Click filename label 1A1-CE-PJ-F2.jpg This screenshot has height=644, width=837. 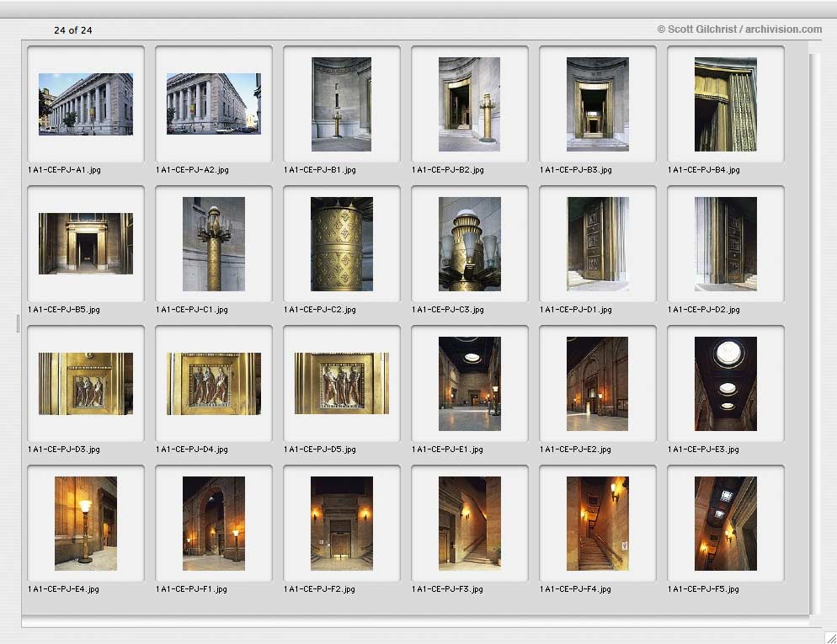tap(320, 589)
